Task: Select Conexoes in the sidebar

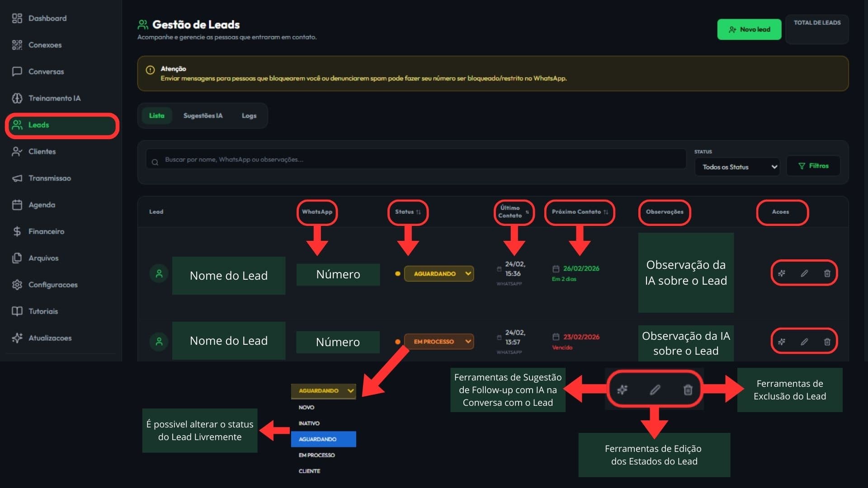Action: (x=45, y=45)
